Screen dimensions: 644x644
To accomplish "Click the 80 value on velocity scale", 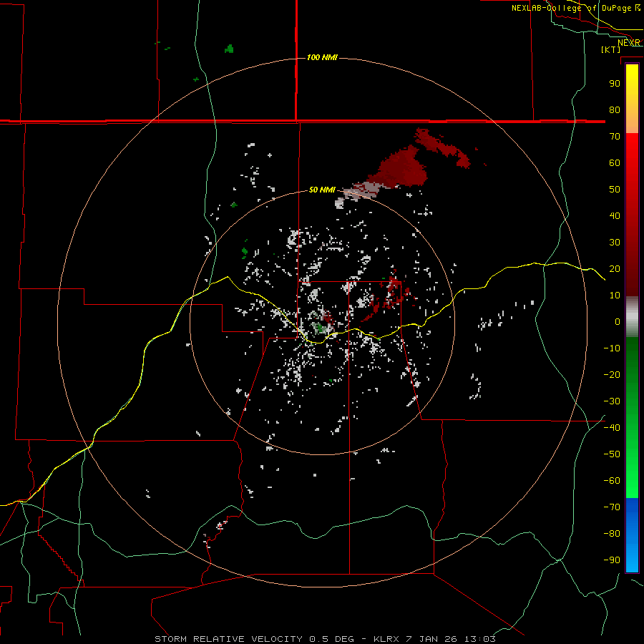I will pyautogui.click(x=615, y=109).
